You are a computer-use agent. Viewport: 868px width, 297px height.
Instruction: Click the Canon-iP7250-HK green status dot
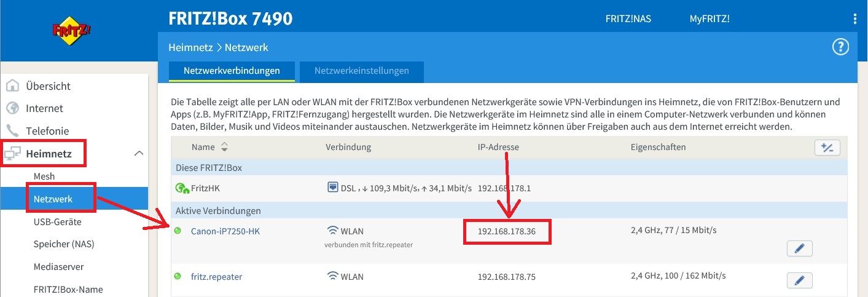click(x=178, y=231)
